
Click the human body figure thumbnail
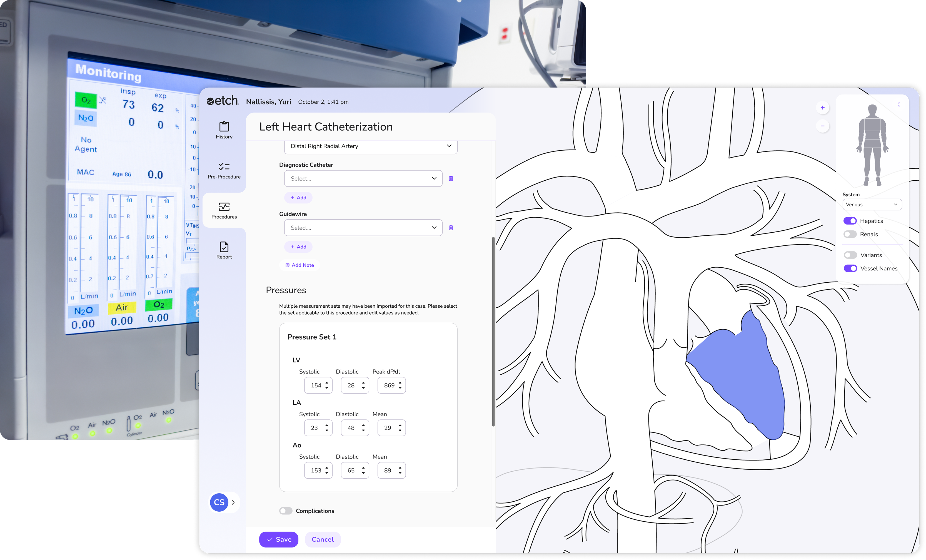(872, 146)
